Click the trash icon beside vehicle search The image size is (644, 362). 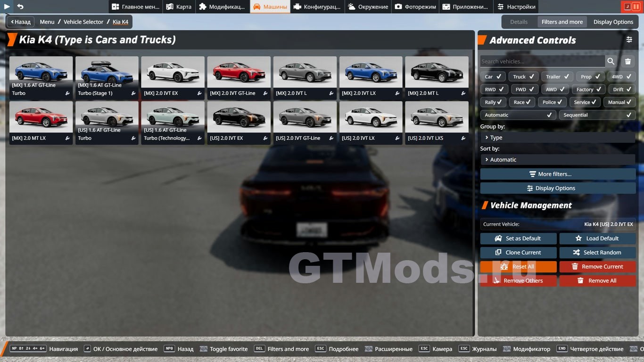tap(628, 61)
